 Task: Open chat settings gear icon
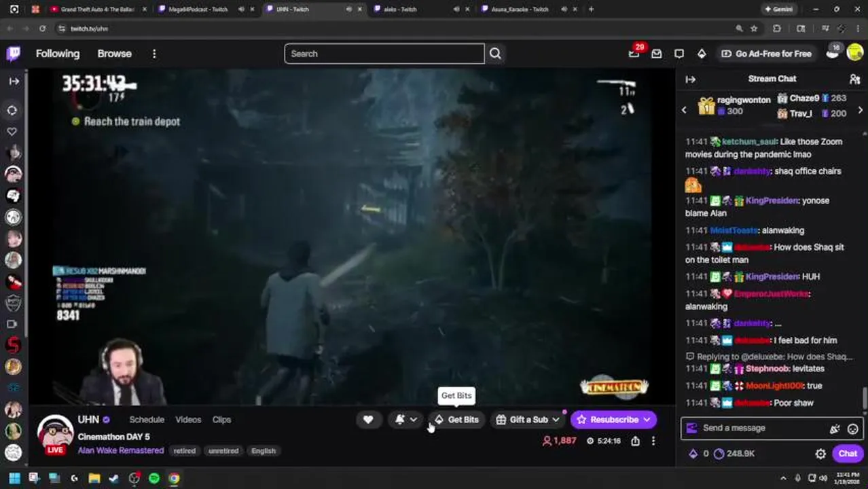click(x=820, y=454)
